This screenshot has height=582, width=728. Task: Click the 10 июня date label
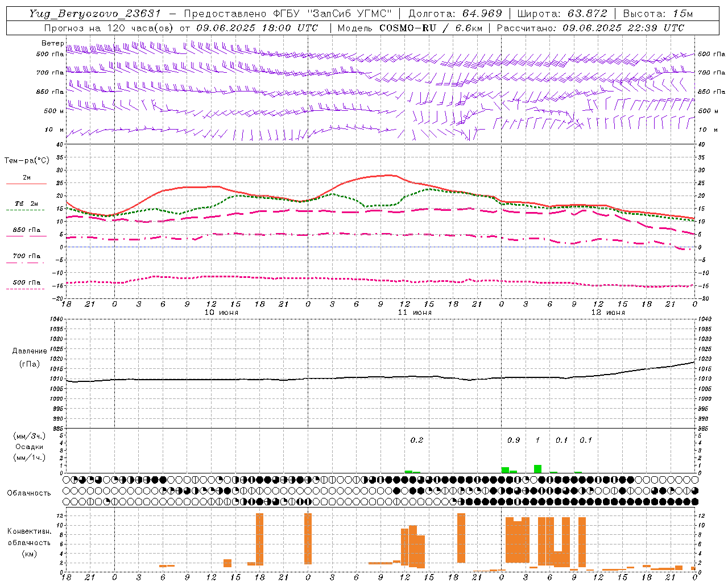[x=221, y=313]
